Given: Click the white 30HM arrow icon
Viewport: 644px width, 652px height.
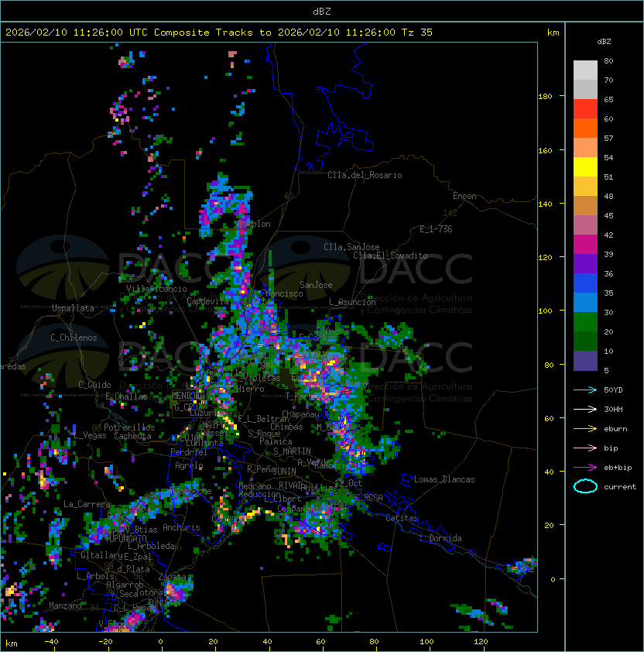Looking at the screenshot, I should coord(585,409).
